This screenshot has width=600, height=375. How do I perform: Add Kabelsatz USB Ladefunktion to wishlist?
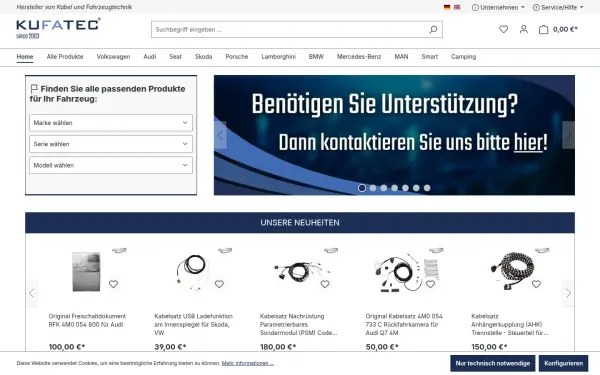(219, 284)
